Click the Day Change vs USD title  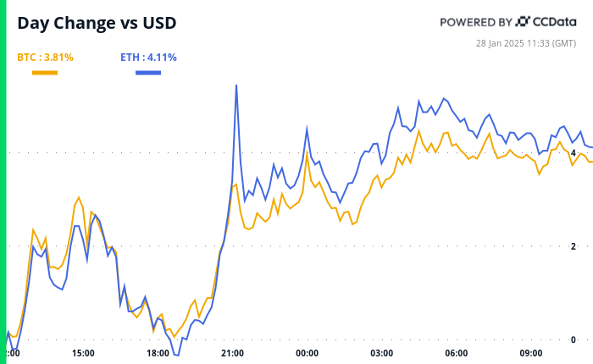(97, 23)
